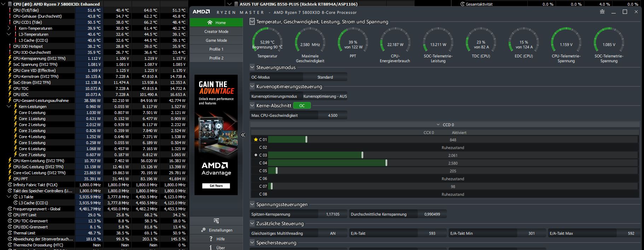The width and height of the screenshot is (644, 250).
Task: Expand the Kern-Temperaturen tree node
Action: coord(9,28)
